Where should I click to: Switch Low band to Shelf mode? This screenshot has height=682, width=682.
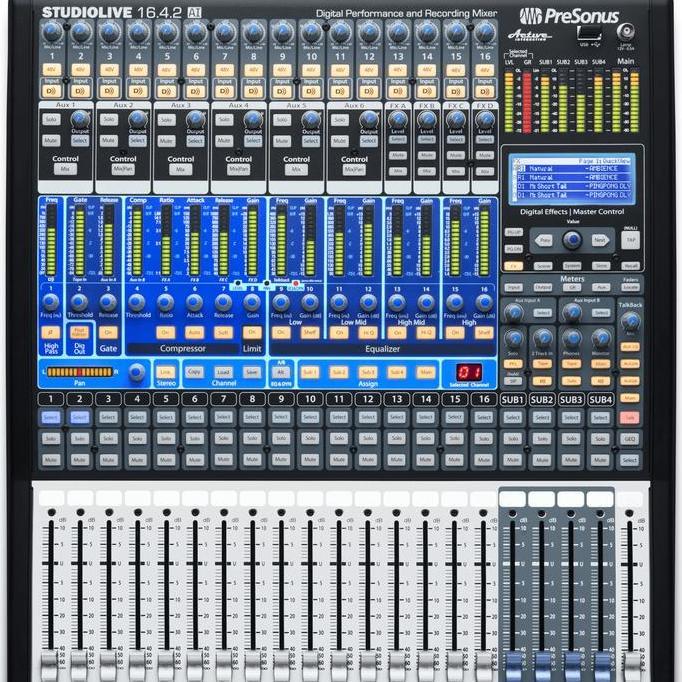click(x=310, y=333)
